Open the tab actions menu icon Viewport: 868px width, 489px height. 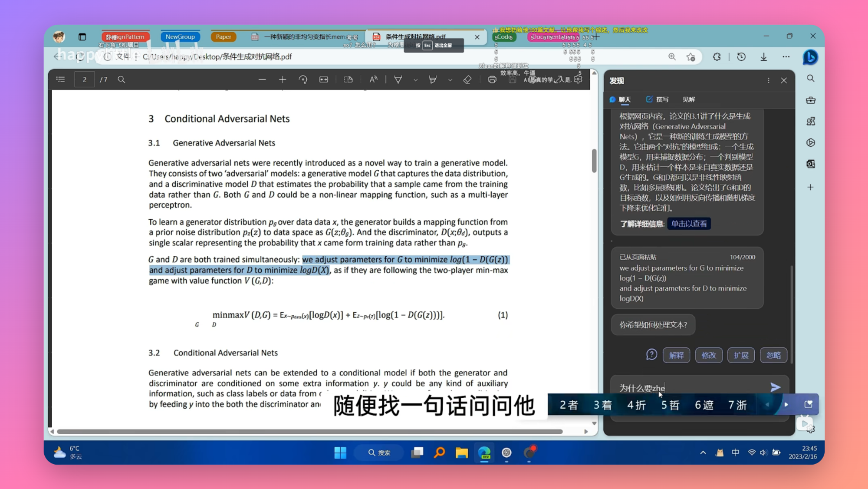82,37
